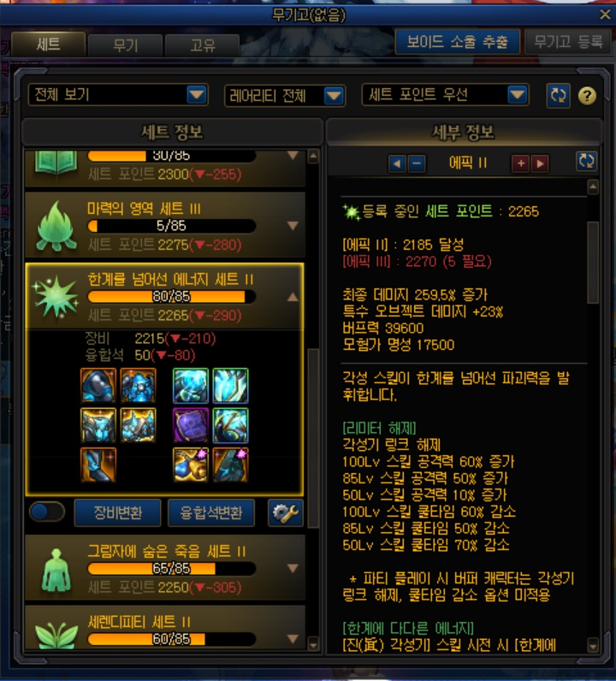616x681 pixels.
Task: Toggle the switch left of 장비변환
Action: (47, 512)
